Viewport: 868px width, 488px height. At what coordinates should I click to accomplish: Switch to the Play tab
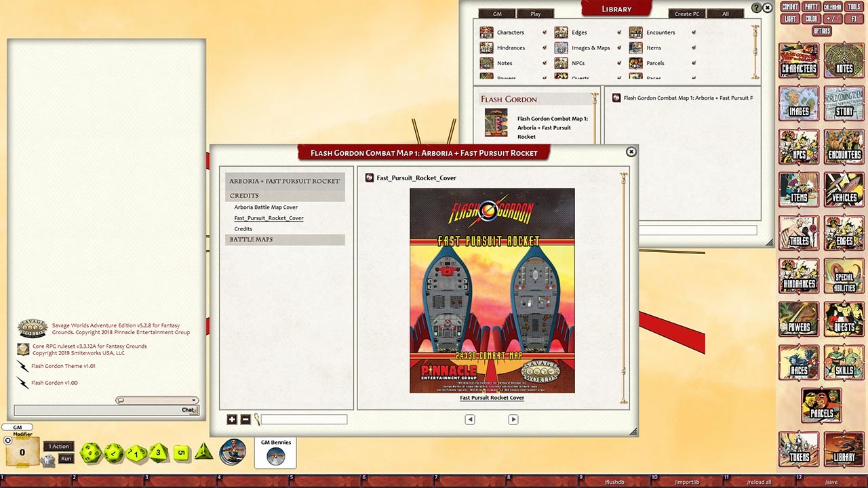(535, 13)
